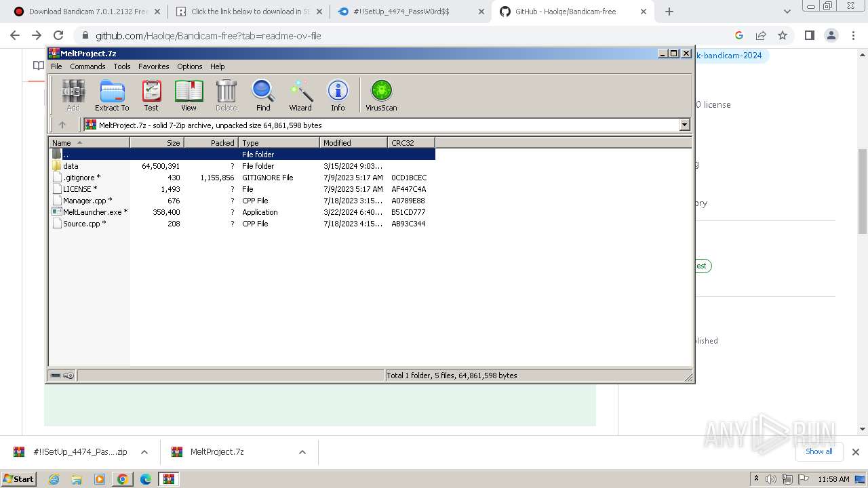
Task: Click the volume icon in system tray
Action: pos(770,479)
